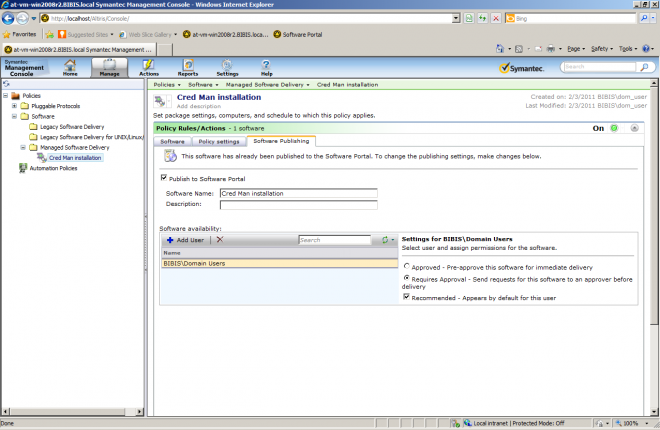Click the Compatibility View icon
Screen dimensions: 660x430
469,19
